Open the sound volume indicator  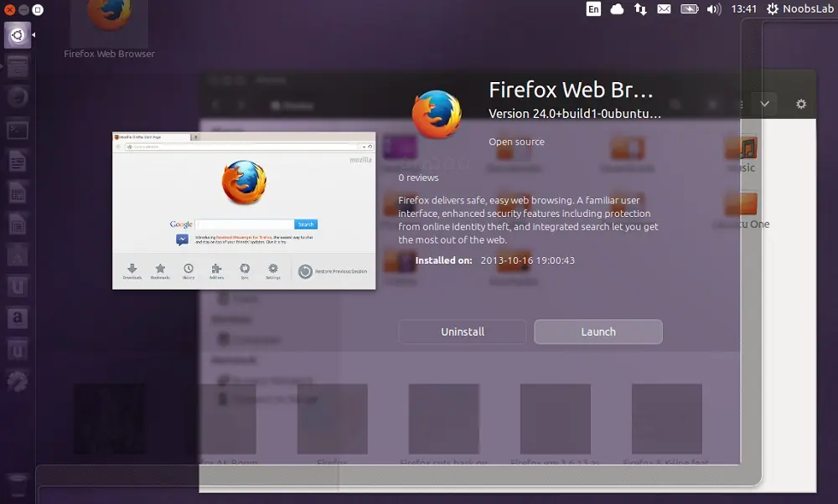coord(713,9)
